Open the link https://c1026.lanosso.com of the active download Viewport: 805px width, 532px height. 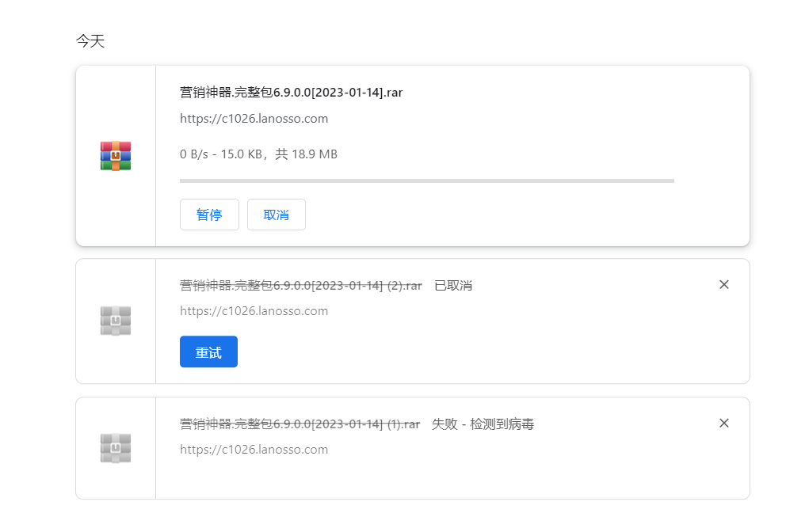tap(254, 118)
